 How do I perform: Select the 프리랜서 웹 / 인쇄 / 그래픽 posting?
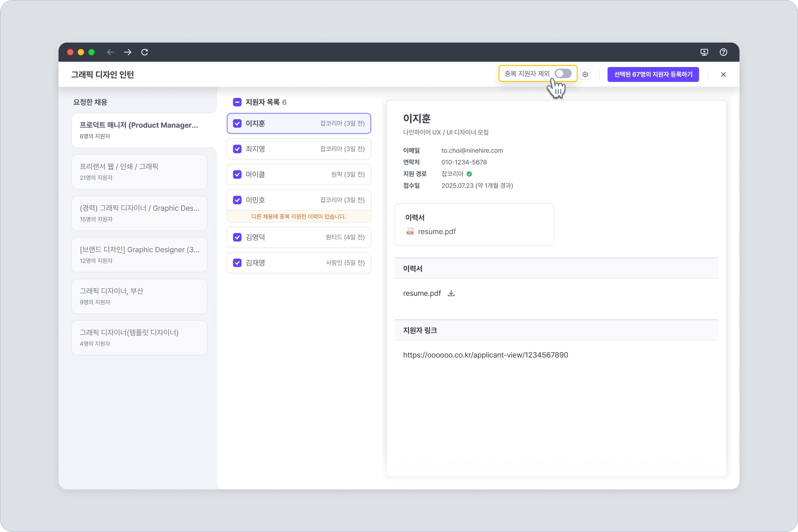(139, 172)
